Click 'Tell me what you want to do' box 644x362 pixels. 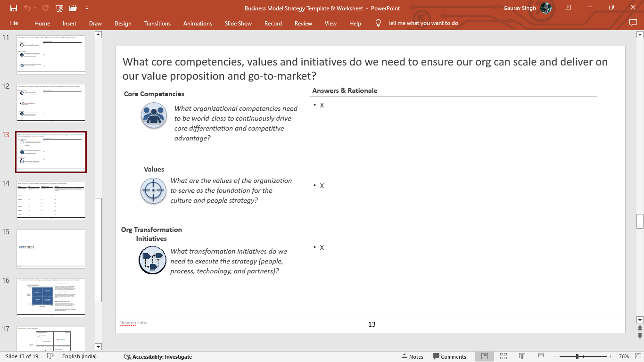[422, 23]
